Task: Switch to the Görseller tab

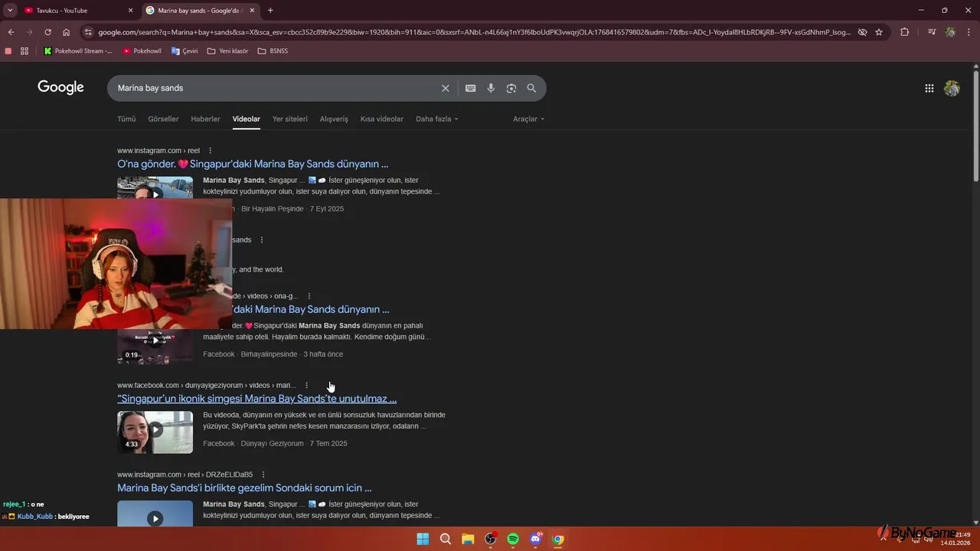Action: click(163, 119)
